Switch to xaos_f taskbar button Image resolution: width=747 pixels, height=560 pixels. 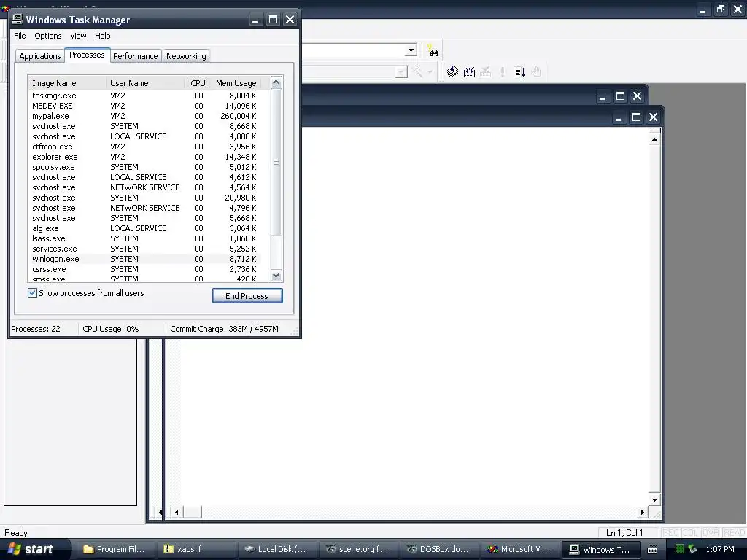point(197,549)
